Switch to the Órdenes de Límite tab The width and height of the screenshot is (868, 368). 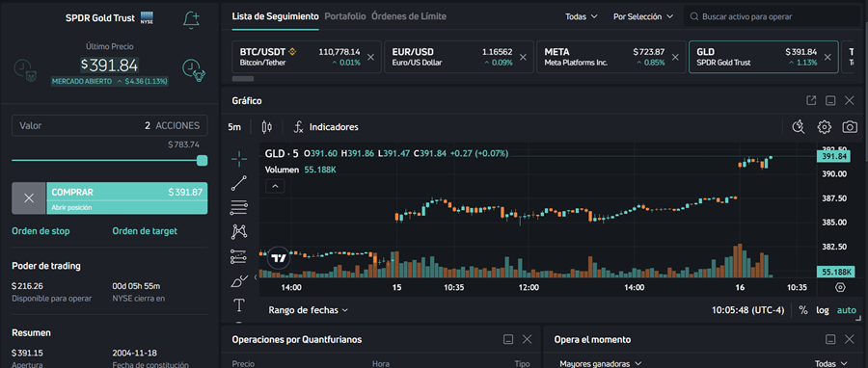point(409,16)
